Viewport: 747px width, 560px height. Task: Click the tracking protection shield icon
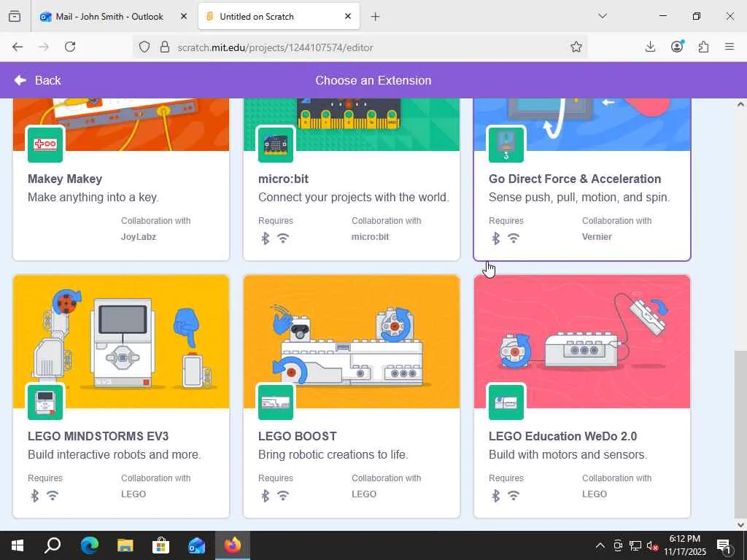point(144,47)
